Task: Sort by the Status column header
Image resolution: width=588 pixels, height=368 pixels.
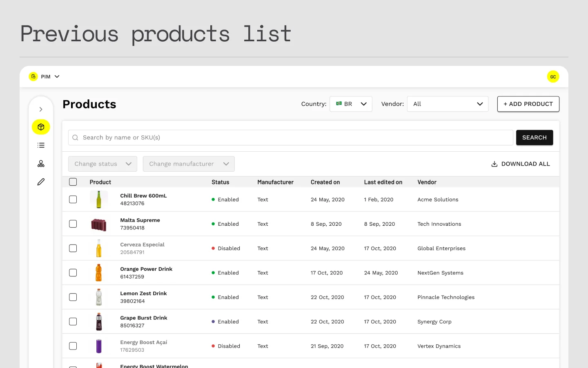Action: click(220, 182)
